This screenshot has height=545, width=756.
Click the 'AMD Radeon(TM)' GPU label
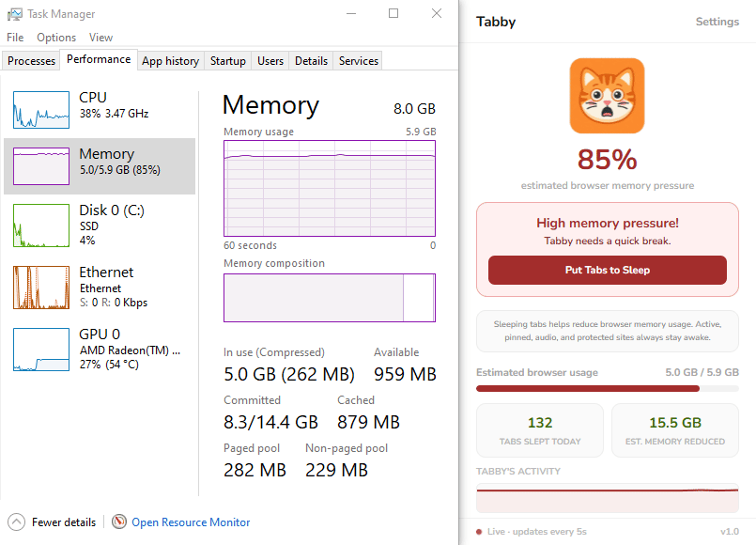(130, 350)
